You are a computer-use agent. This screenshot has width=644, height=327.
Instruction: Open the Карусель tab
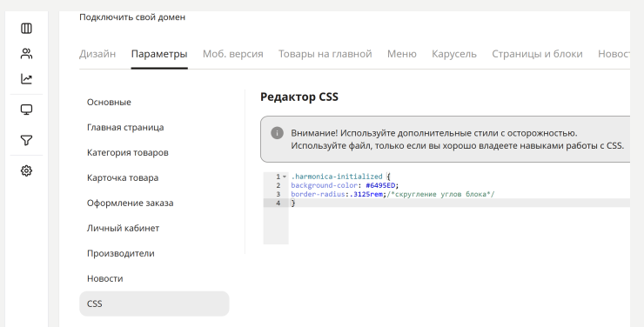[x=454, y=54]
